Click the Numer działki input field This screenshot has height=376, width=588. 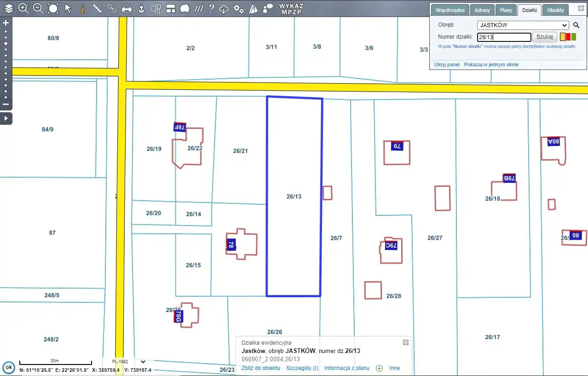click(504, 37)
